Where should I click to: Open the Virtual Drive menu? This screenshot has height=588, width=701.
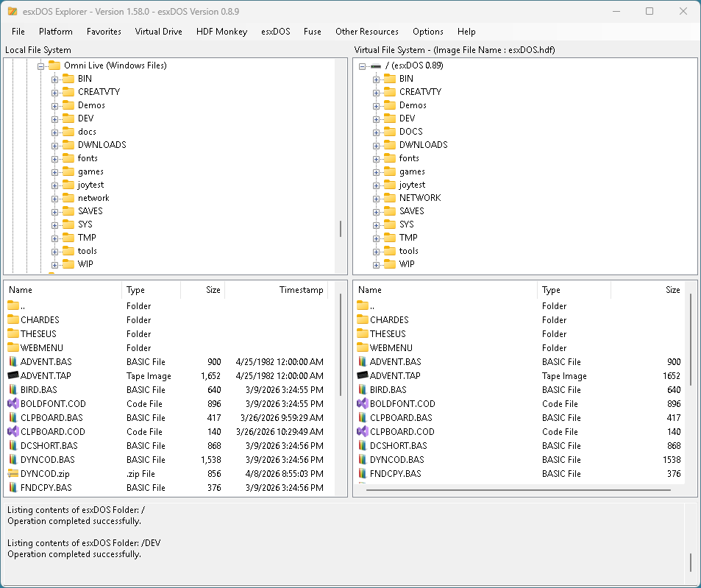[x=158, y=32]
